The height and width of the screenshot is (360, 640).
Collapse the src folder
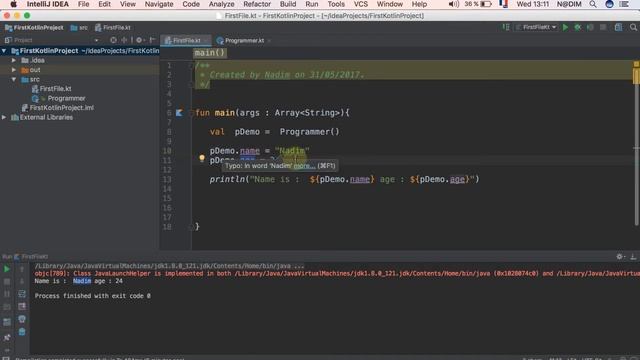click(13, 79)
